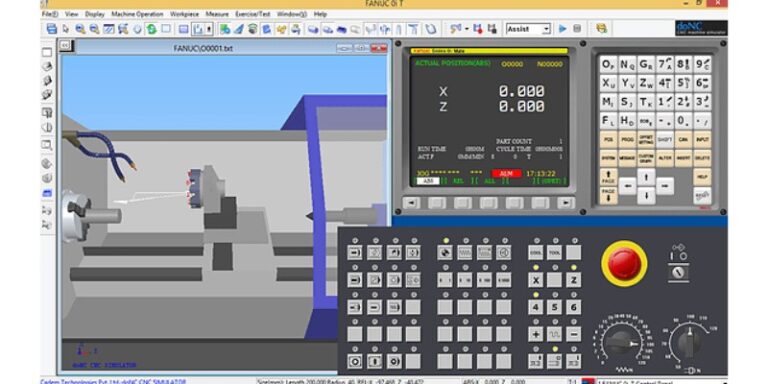Click the HELP key
Screen dimensions: 768x384
tap(702, 177)
